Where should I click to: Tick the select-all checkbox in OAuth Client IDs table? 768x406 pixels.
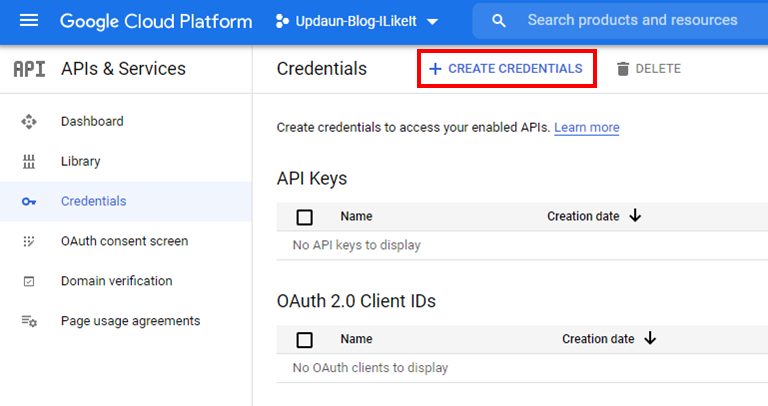coord(305,340)
